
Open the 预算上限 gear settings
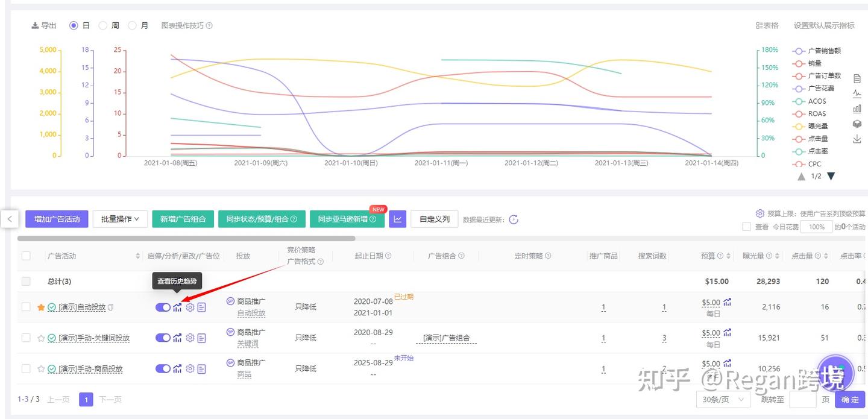(760, 213)
